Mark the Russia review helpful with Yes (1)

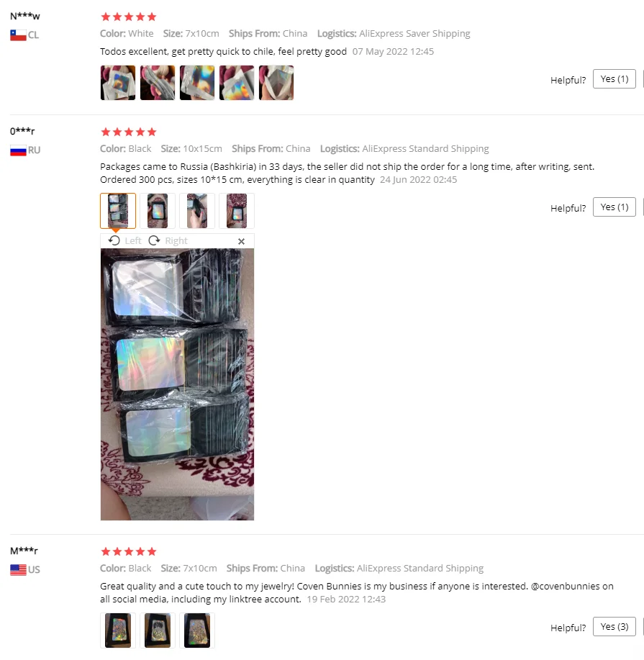coord(614,207)
